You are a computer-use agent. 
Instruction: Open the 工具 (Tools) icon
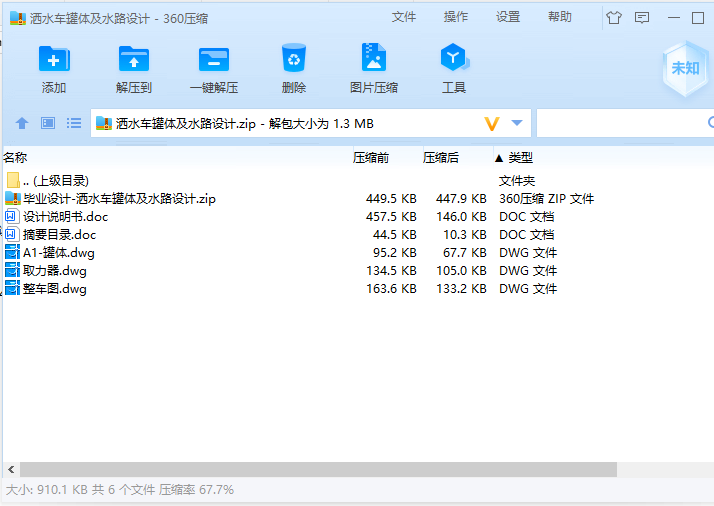click(x=454, y=57)
